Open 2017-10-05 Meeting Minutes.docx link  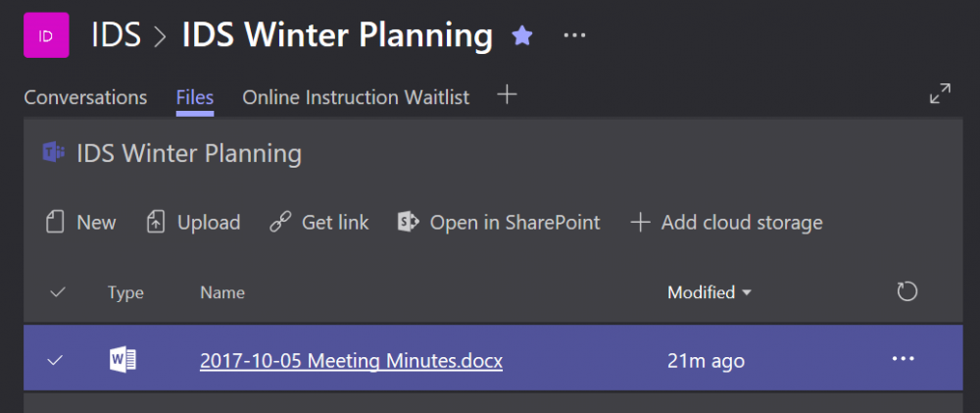351,361
